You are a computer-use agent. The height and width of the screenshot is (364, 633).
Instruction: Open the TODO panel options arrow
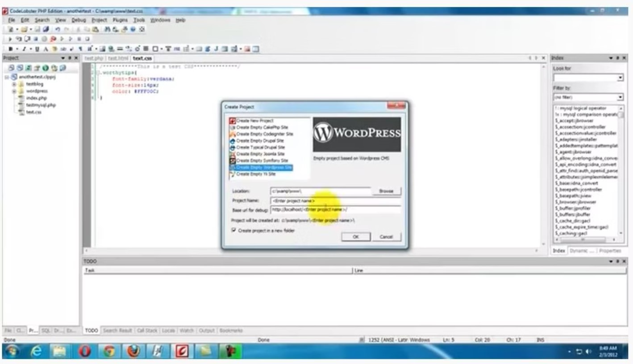tap(611, 261)
